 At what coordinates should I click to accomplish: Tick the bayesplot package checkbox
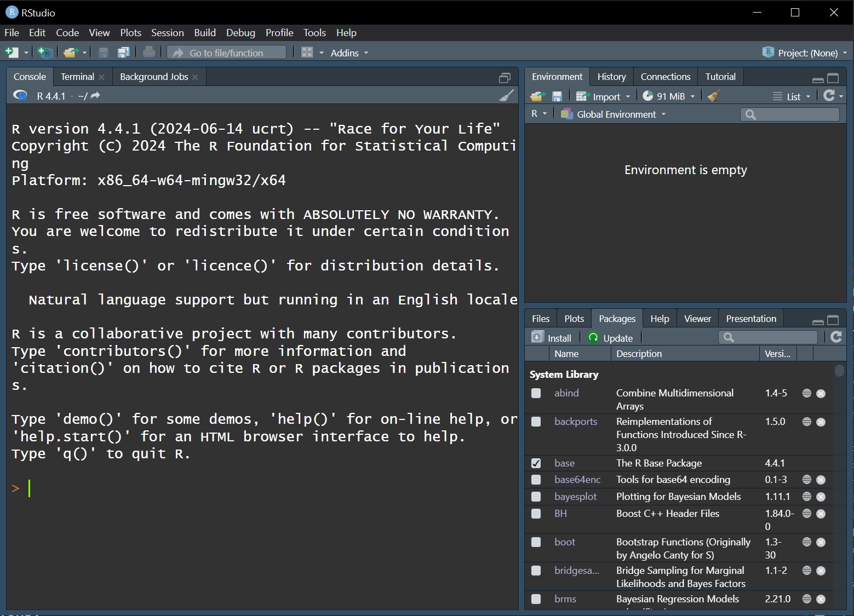coord(536,497)
